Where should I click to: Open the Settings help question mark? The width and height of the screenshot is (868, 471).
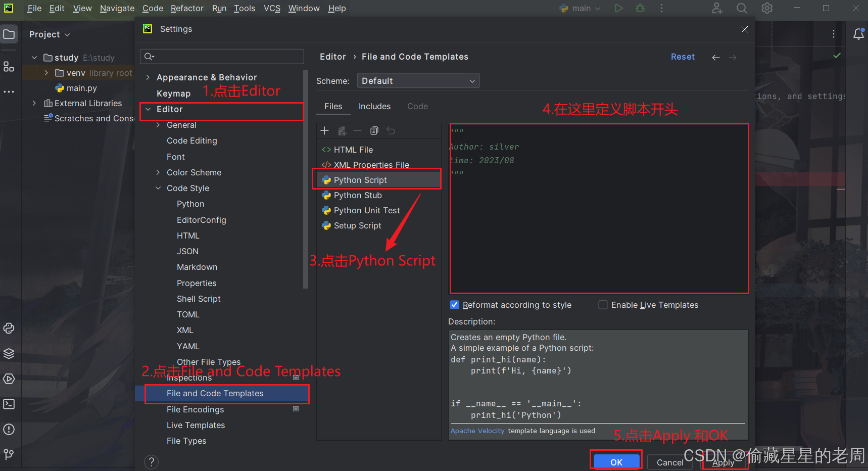tap(151, 462)
